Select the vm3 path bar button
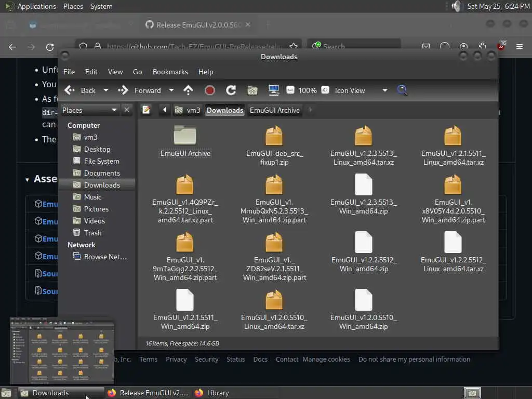Image resolution: width=532 pixels, height=399 pixels. coord(188,110)
